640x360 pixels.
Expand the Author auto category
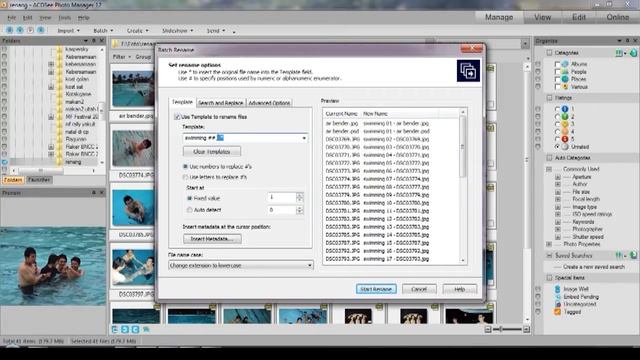pos(558,184)
